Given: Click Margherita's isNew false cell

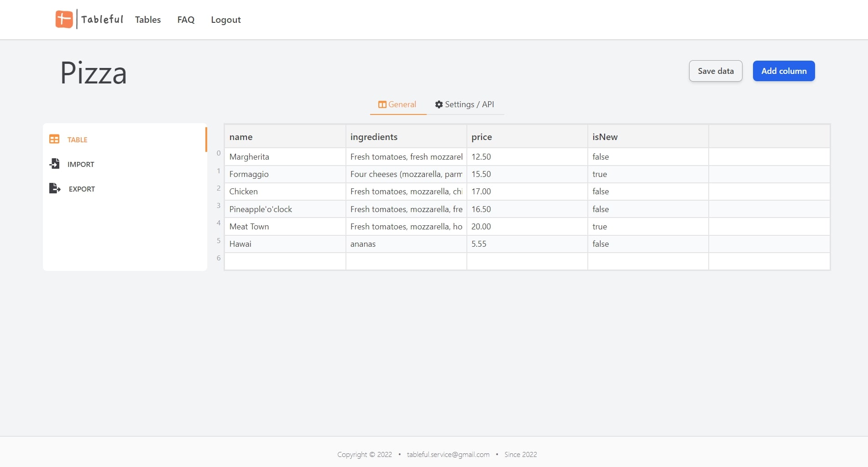Looking at the screenshot, I should pos(648,157).
